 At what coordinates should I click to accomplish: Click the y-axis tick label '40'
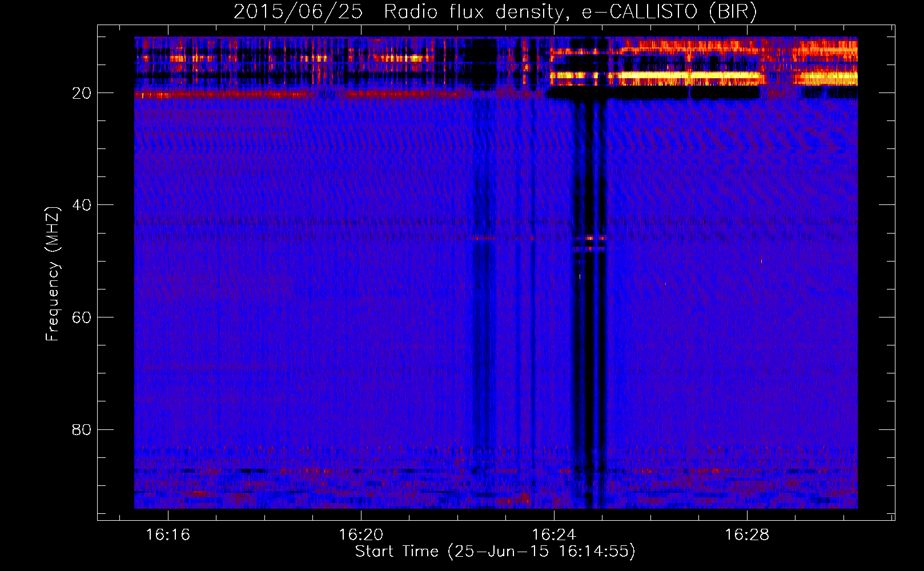tap(82, 205)
